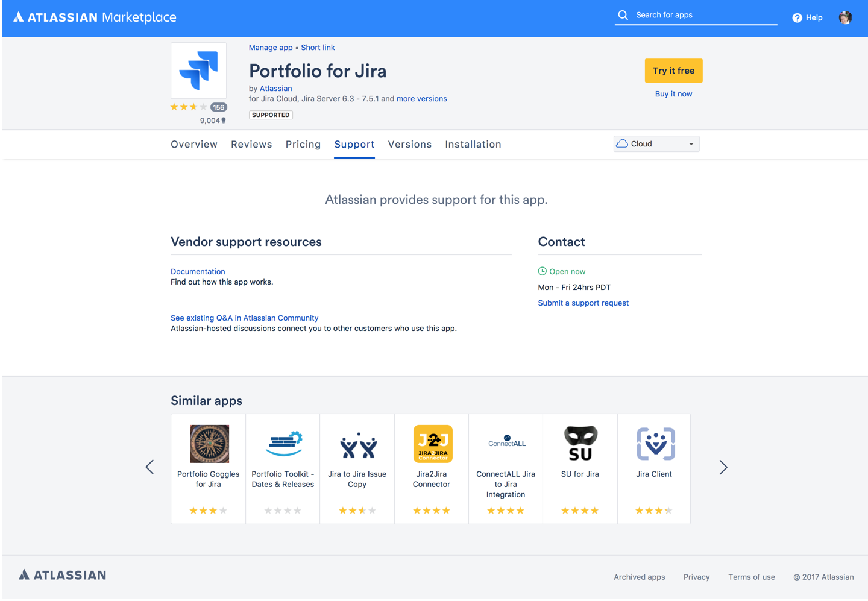
Task: Open the Manage app link
Action: click(271, 48)
